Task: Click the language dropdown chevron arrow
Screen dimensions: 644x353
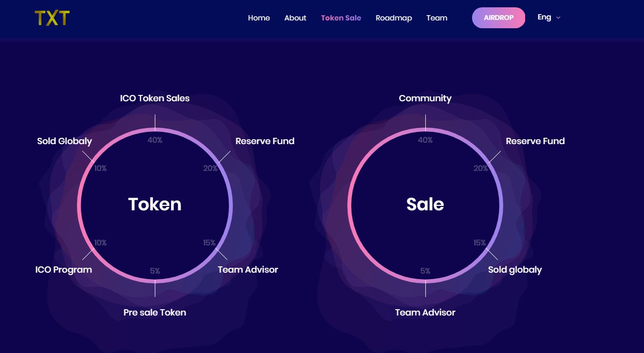Action: coord(558,18)
